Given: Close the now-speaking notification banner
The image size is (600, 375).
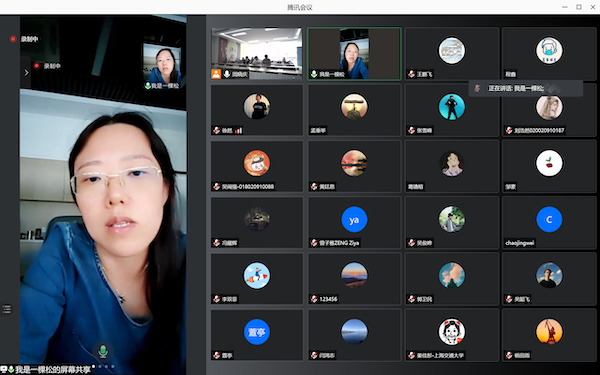Looking at the screenshot, I should [553, 88].
